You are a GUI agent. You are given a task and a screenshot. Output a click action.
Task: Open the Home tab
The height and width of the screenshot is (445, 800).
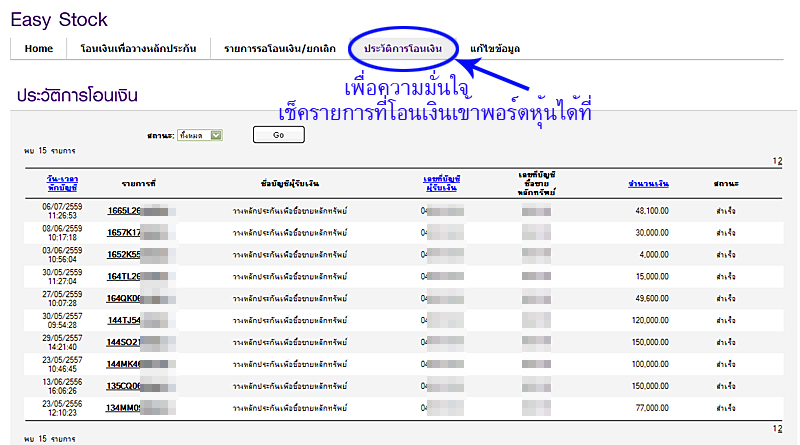39,48
